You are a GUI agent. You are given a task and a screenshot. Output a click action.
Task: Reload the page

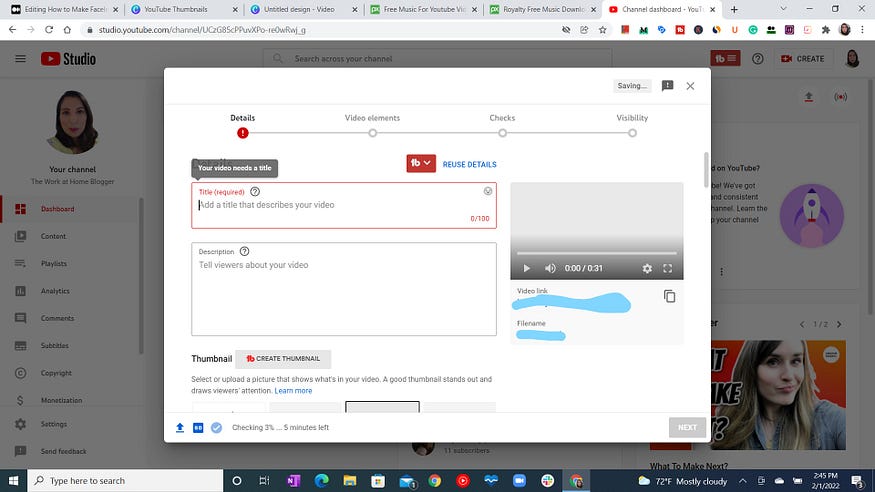pyautogui.click(x=49, y=30)
